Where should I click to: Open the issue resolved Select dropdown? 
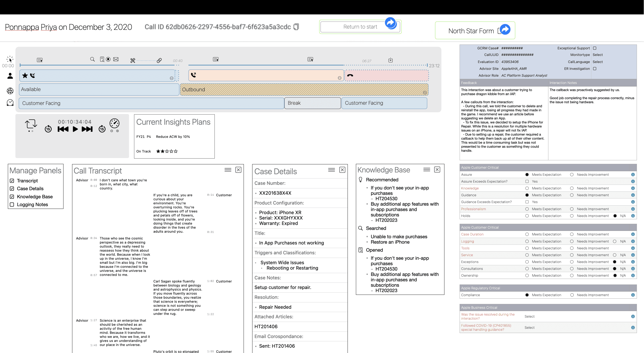pyautogui.click(x=529, y=317)
